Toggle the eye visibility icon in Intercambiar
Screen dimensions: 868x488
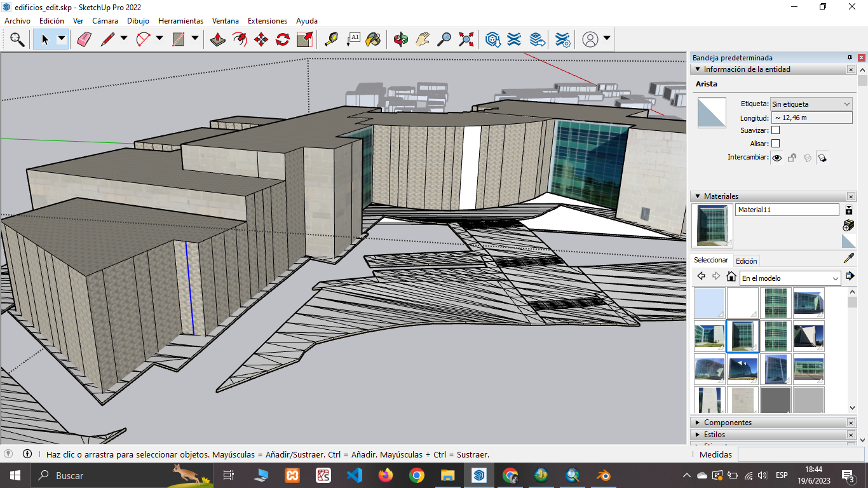pos(776,158)
